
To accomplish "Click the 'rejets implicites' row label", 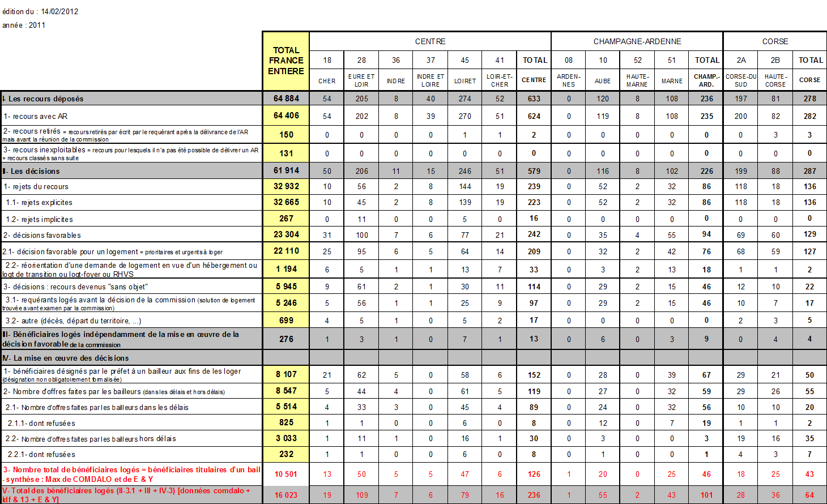I will point(40,219).
